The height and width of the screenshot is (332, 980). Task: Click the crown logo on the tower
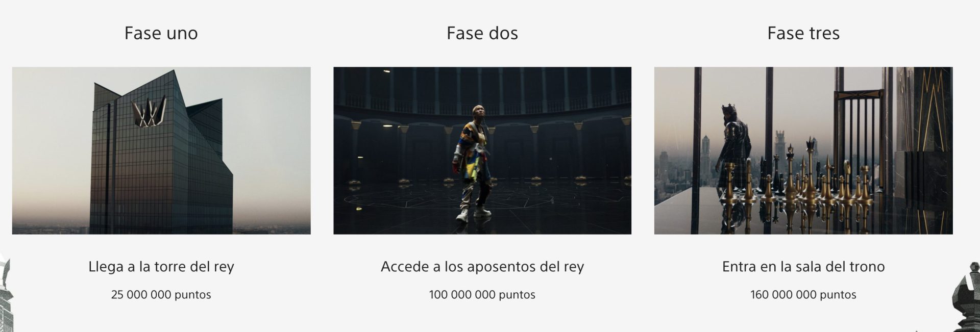point(149,112)
